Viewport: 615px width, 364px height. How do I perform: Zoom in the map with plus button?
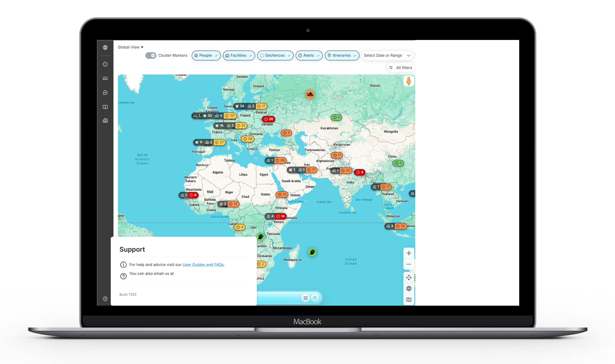pyautogui.click(x=409, y=253)
